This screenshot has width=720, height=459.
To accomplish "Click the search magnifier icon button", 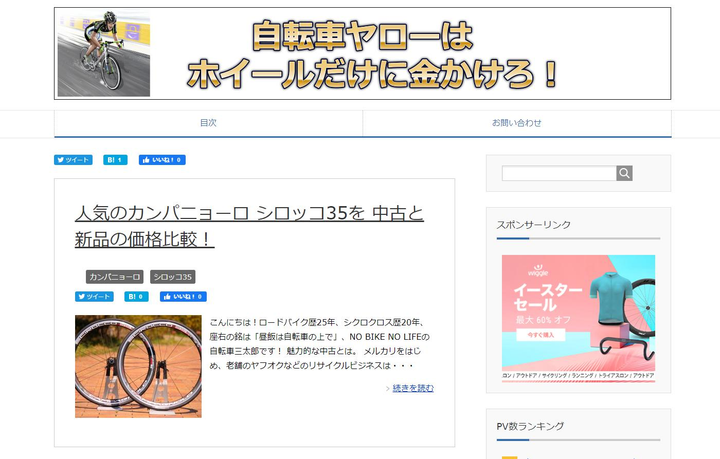I will pos(624,173).
